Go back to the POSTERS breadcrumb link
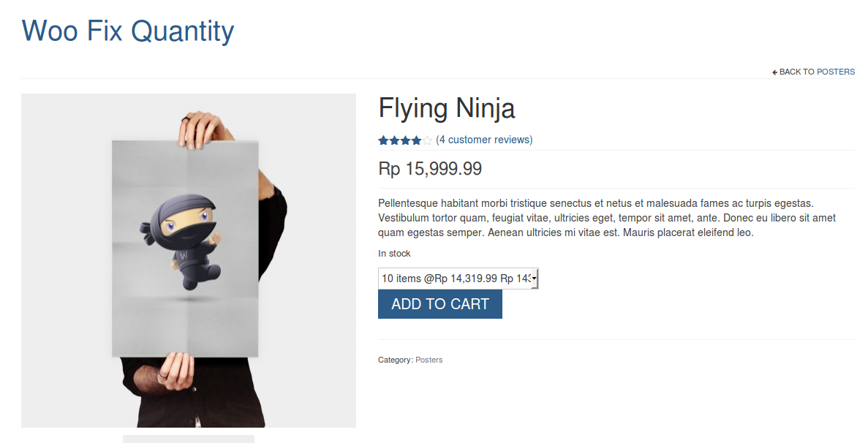The height and width of the screenshot is (443, 868). [835, 72]
